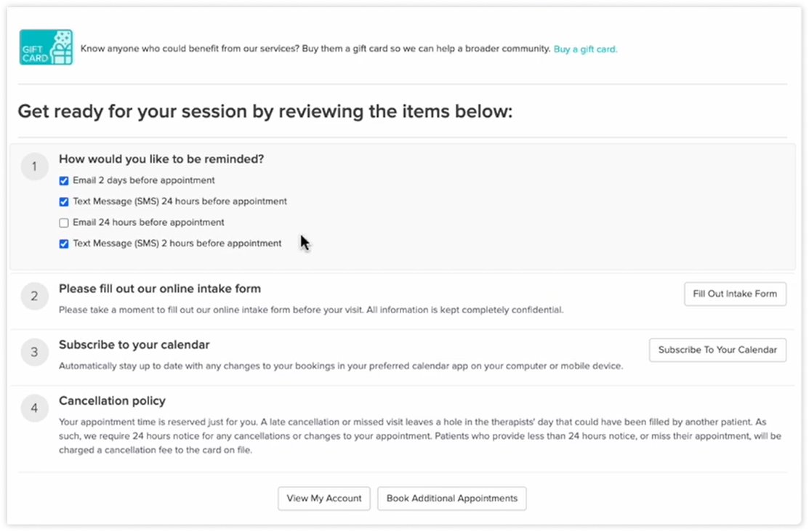This screenshot has height=532, width=809.
Task: Click the 'Cancellation policy' heading
Action: click(x=112, y=400)
